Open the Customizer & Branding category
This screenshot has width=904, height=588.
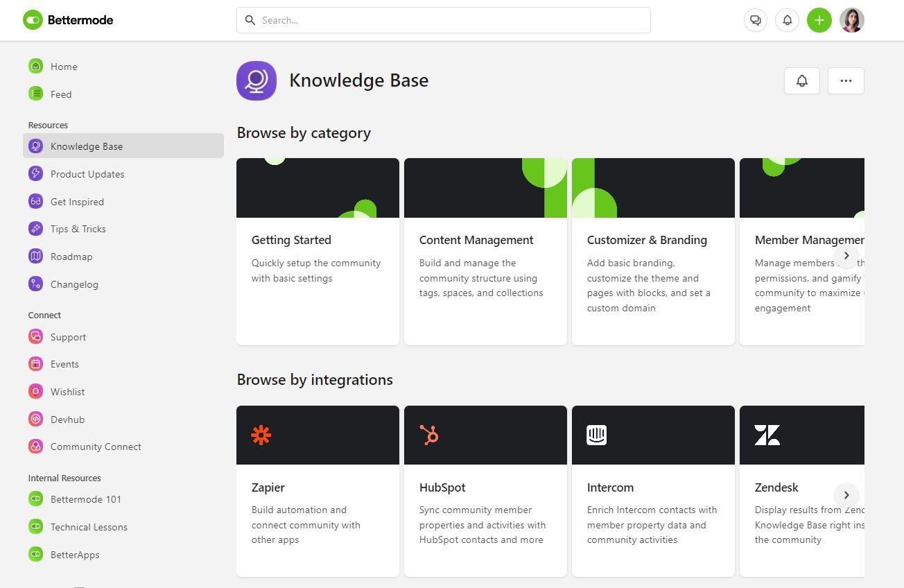[653, 252]
